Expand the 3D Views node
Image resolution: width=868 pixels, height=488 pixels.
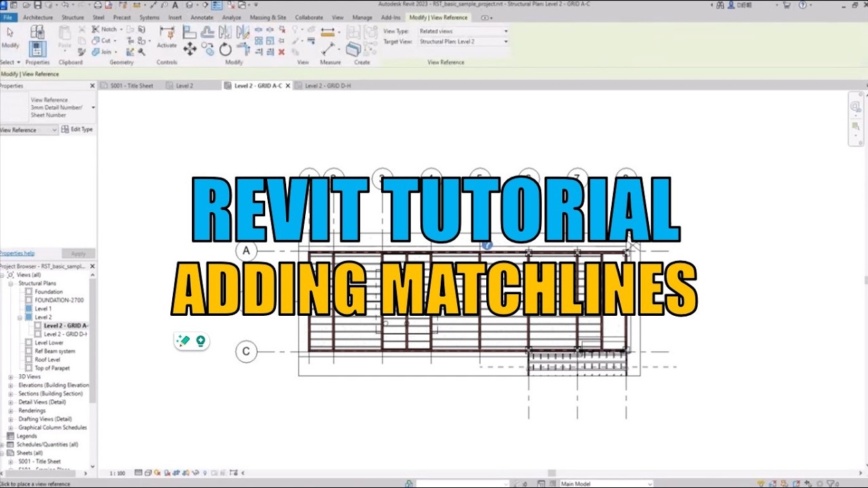pyautogui.click(x=10, y=377)
